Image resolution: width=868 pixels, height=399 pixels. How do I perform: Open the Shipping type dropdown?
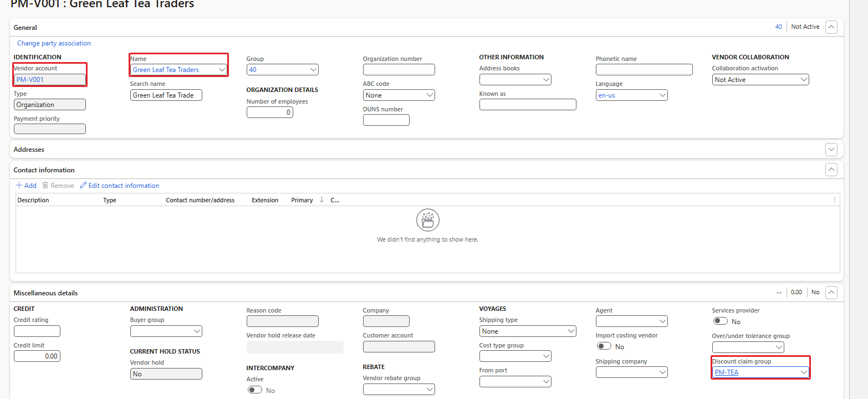pyautogui.click(x=571, y=331)
